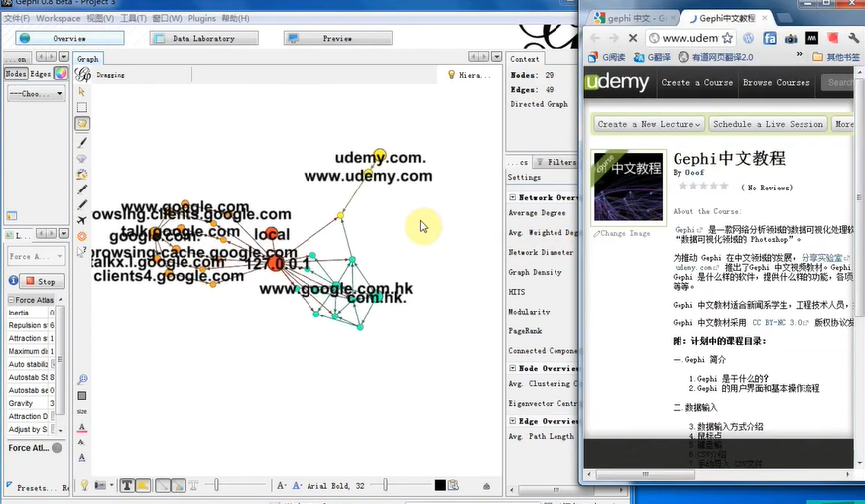
Task: Open the Force Atlas layout dropdown
Action: pos(37,256)
